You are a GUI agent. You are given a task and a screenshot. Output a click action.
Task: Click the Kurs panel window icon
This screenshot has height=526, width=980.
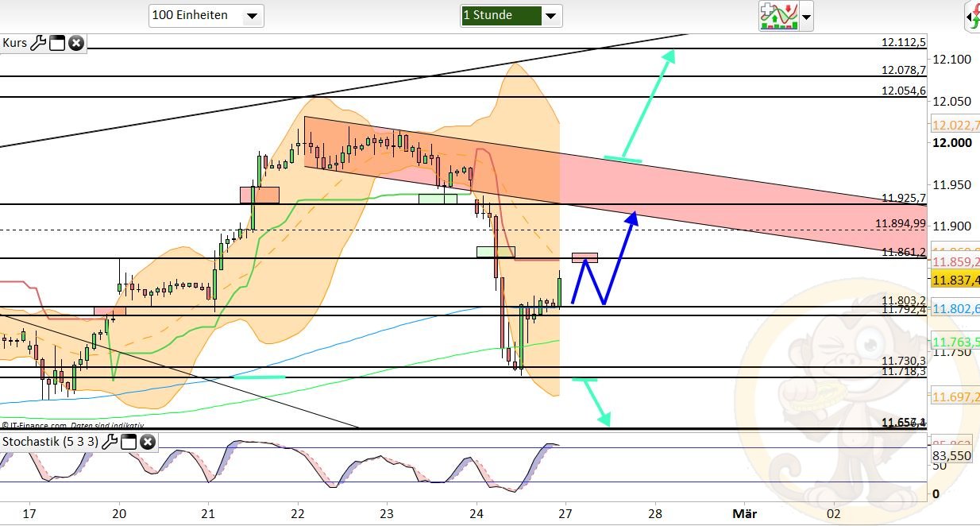pyautogui.click(x=57, y=43)
